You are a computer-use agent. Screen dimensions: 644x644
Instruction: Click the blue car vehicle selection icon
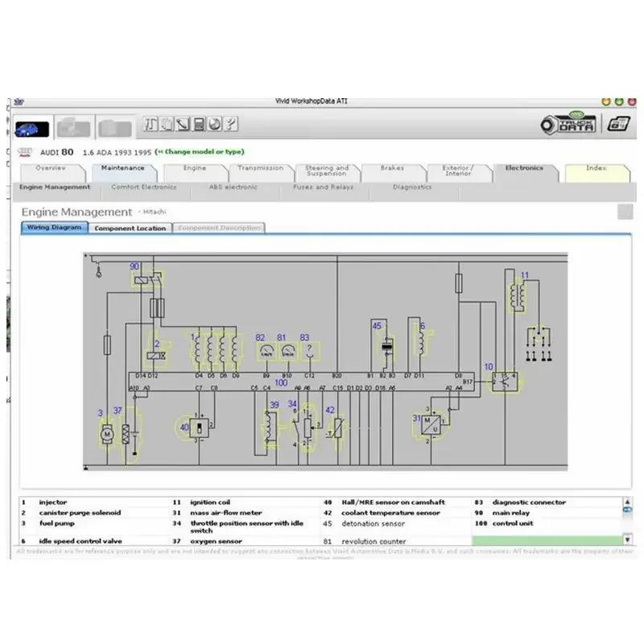point(31,129)
